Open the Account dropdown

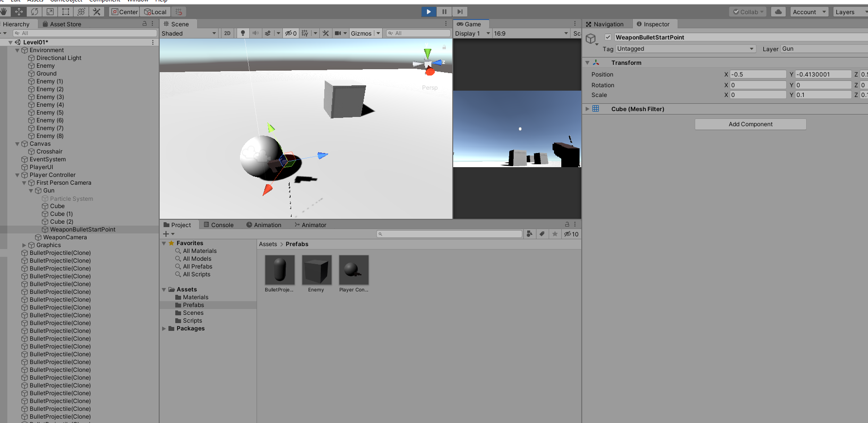(x=809, y=12)
